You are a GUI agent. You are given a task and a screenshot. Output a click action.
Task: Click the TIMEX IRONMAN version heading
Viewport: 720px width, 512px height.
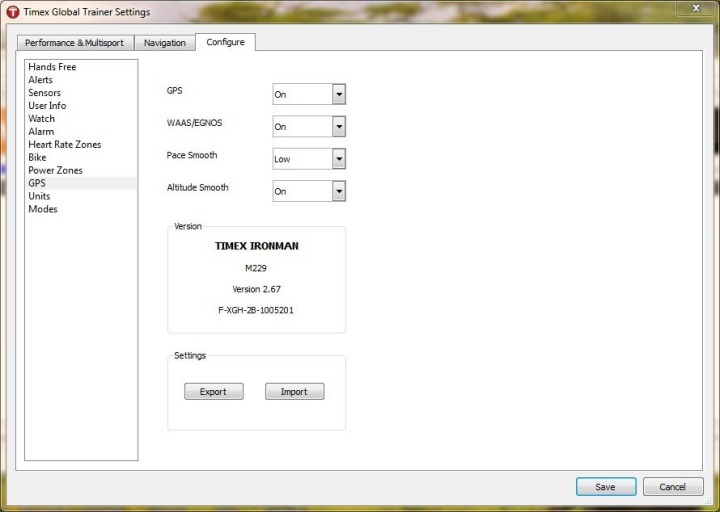pos(257,246)
